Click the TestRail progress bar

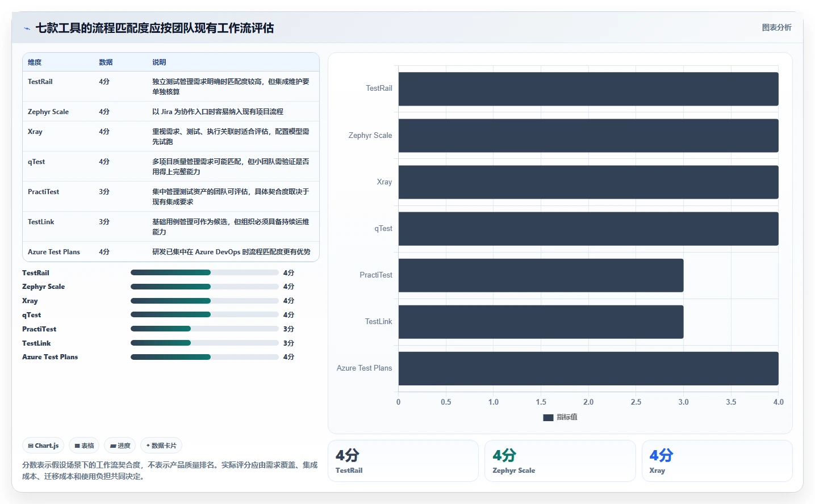(x=204, y=272)
